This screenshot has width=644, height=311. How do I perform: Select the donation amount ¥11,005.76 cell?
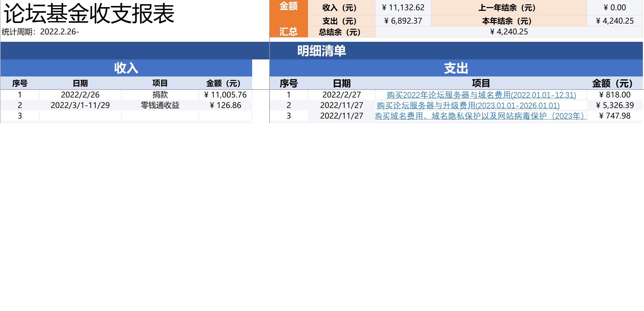(225, 95)
